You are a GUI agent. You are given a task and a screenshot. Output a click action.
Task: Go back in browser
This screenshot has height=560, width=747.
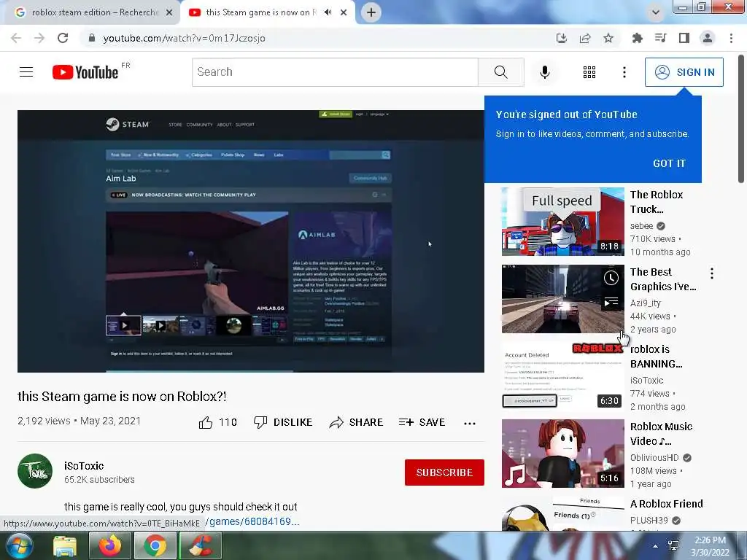16,38
